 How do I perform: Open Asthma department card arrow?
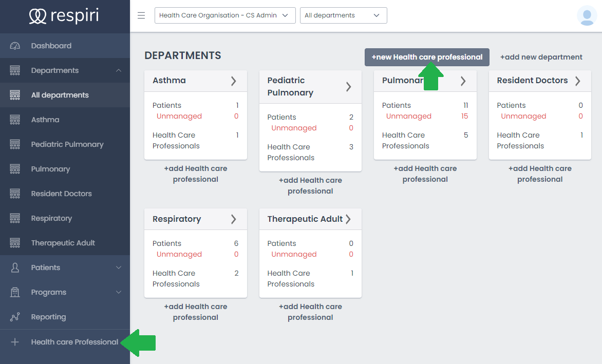[x=233, y=81]
